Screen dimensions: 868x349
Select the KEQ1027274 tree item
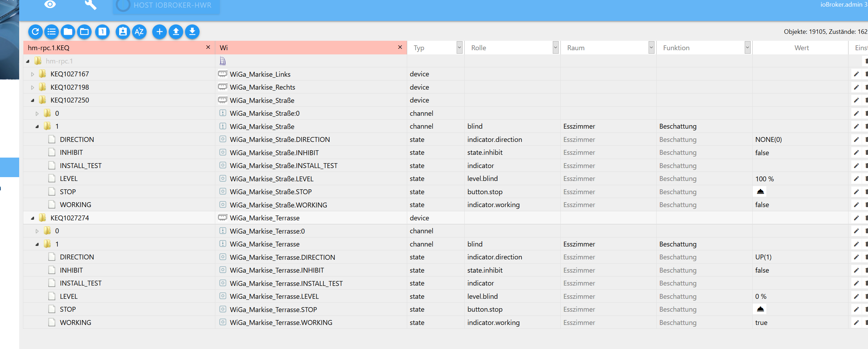point(70,218)
